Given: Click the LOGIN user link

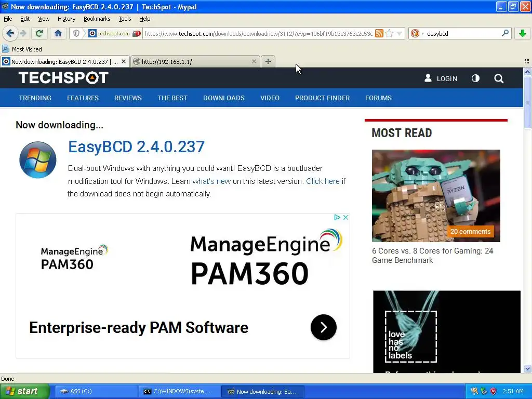Looking at the screenshot, I should coord(441,78).
